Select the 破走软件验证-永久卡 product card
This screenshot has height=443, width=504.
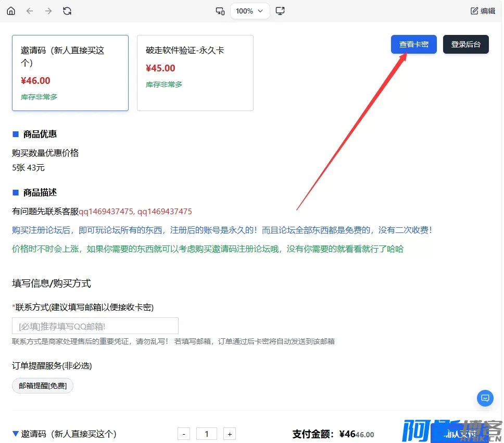pyautogui.click(x=195, y=73)
